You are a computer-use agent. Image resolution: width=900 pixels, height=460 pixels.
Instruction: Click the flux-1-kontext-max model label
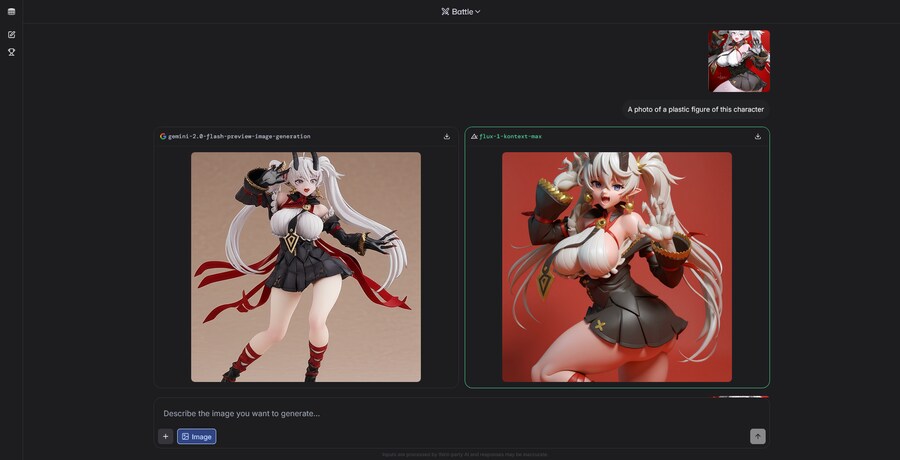pyautogui.click(x=510, y=137)
